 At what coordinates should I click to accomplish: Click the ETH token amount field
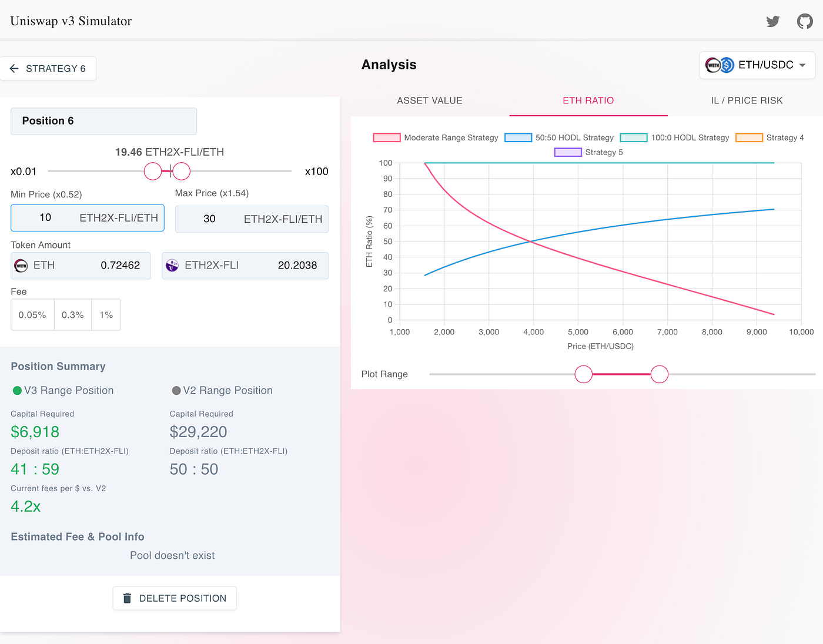tap(81, 266)
